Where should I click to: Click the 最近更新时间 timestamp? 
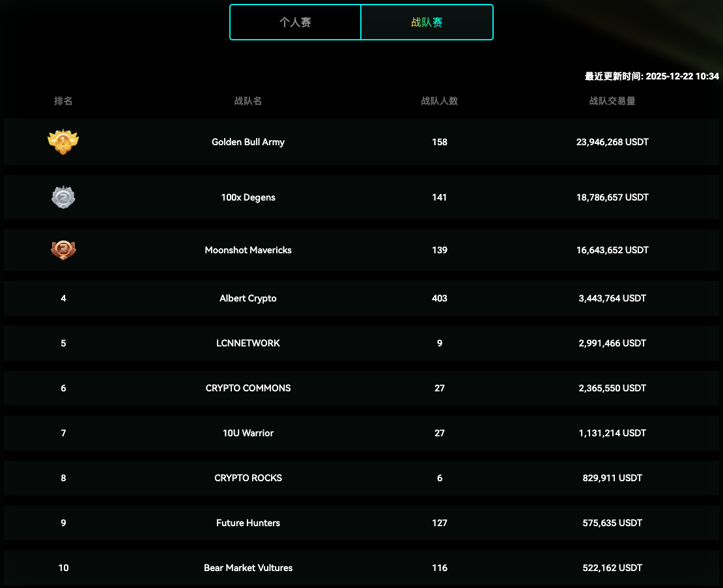coord(652,76)
